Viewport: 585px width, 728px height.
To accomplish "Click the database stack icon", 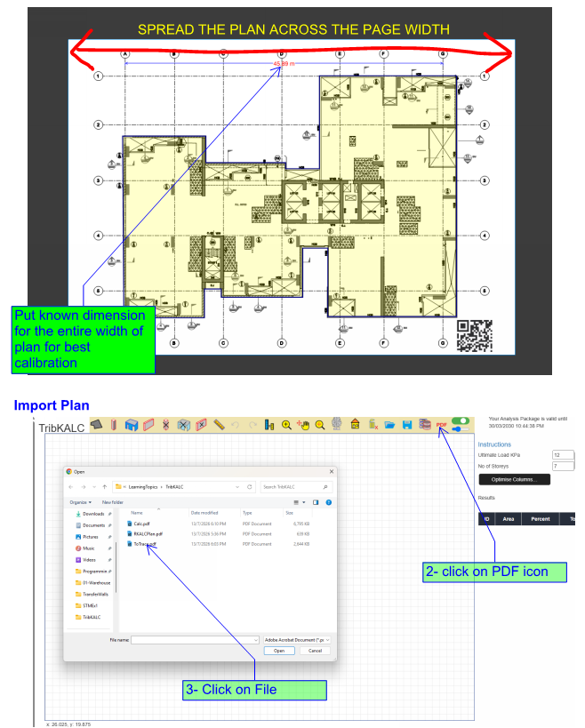I will point(424,424).
